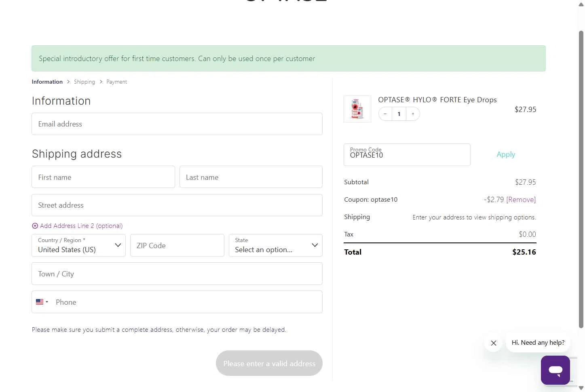Click the Email address field
The image size is (585, 392).
(x=177, y=124)
